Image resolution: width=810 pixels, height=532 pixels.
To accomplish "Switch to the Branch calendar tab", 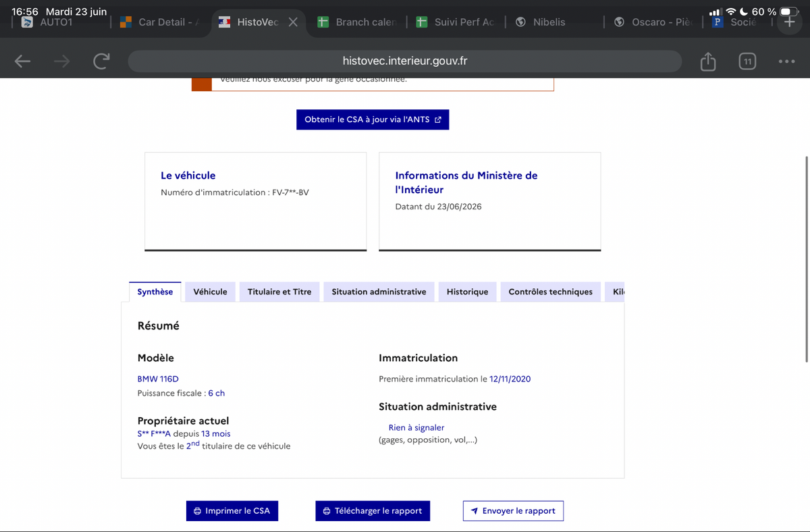I will coord(360,22).
